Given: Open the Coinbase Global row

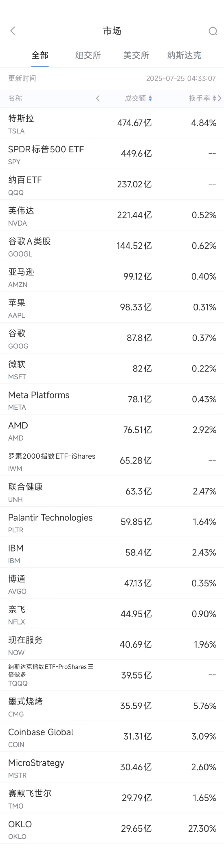Looking at the screenshot, I should coord(112,736).
